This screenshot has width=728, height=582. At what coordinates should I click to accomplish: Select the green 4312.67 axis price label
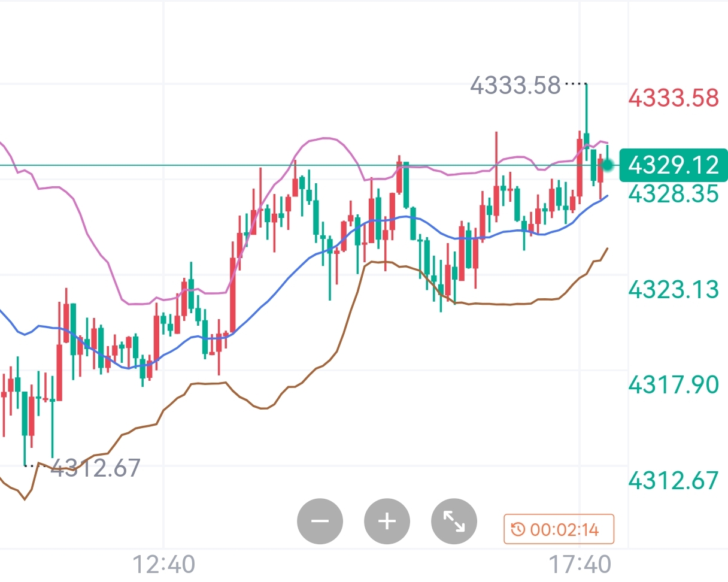click(x=672, y=480)
